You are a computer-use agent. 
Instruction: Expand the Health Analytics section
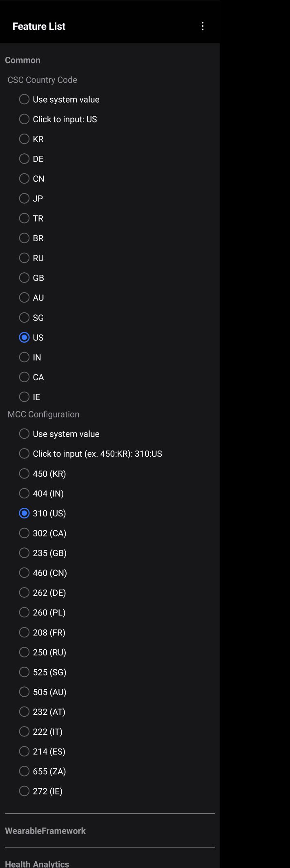point(37,864)
